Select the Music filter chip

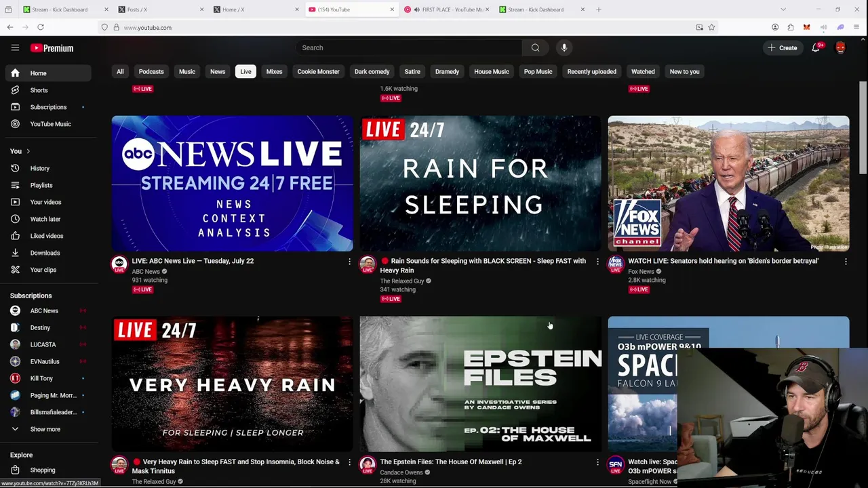pos(187,71)
